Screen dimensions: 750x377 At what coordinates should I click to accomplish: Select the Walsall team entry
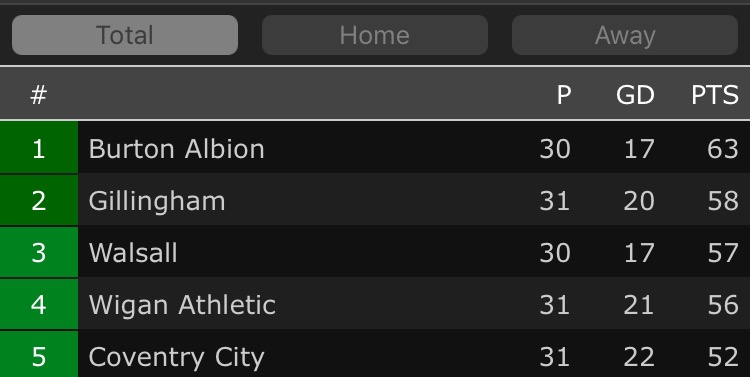coord(375,252)
